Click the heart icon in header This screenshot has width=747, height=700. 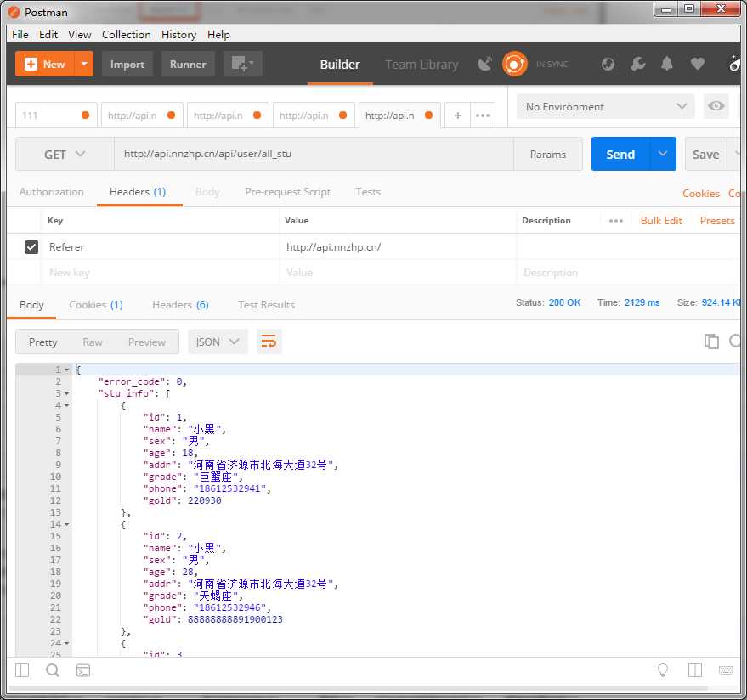click(x=698, y=64)
